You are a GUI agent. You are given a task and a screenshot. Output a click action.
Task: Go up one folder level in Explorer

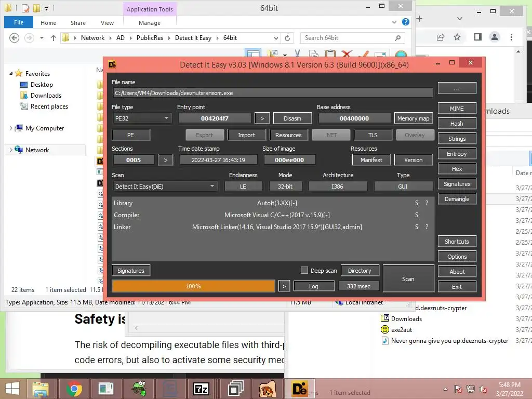coord(54,38)
